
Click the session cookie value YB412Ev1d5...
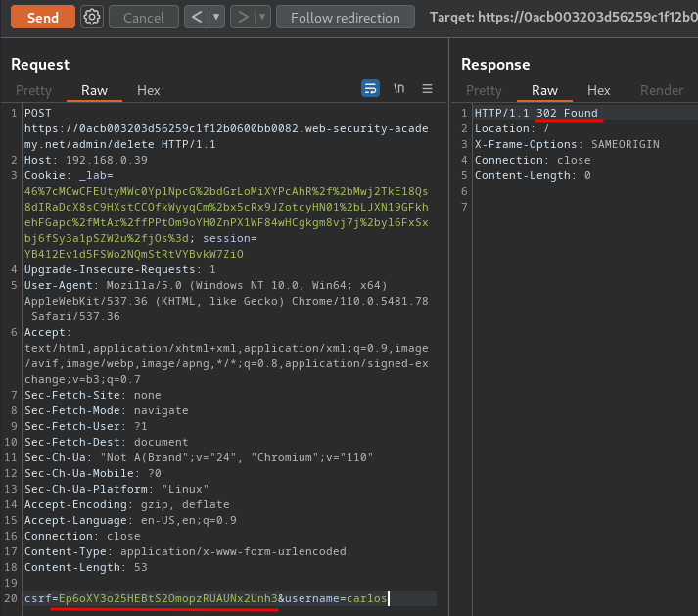pyautogui.click(x=134, y=254)
